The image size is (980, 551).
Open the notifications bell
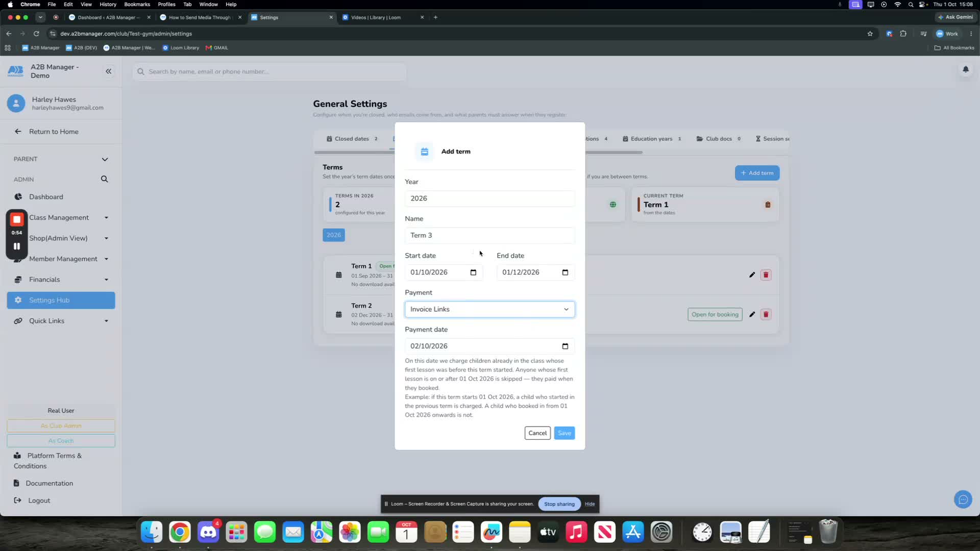coord(965,69)
